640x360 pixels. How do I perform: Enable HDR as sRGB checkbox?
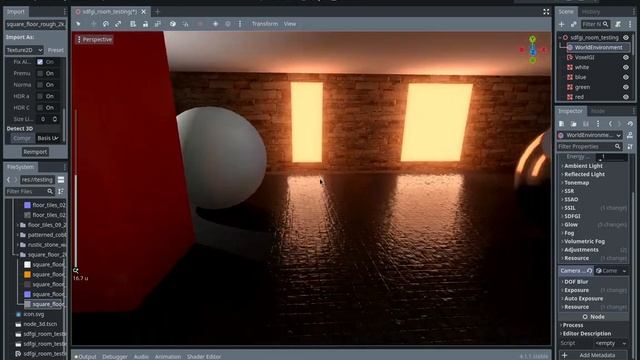coord(40,96)
